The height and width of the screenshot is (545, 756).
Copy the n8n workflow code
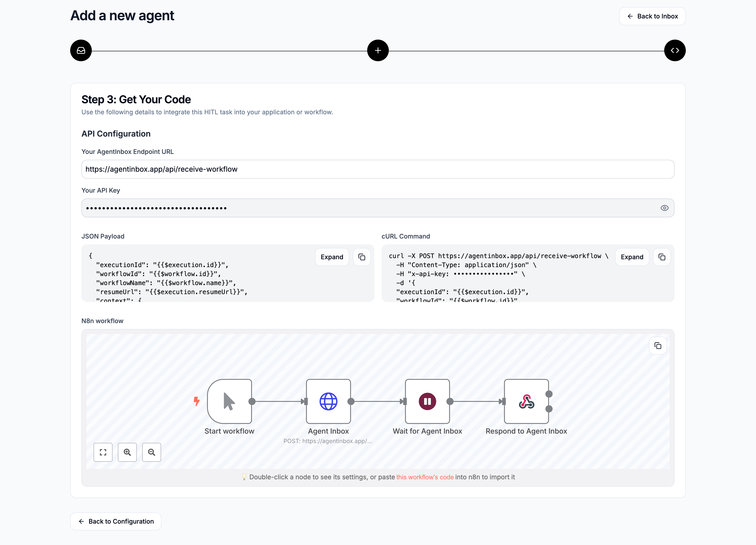(658, 346)
